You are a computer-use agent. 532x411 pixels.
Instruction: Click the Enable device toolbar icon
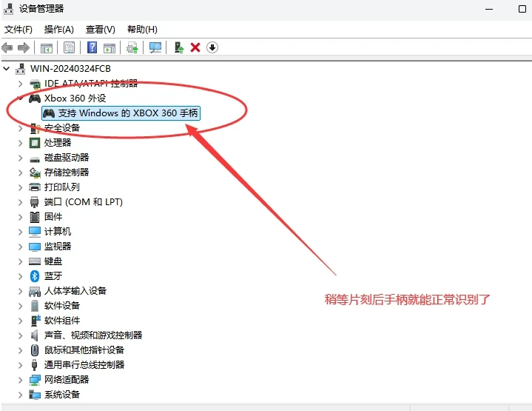[x=179, y=47]
